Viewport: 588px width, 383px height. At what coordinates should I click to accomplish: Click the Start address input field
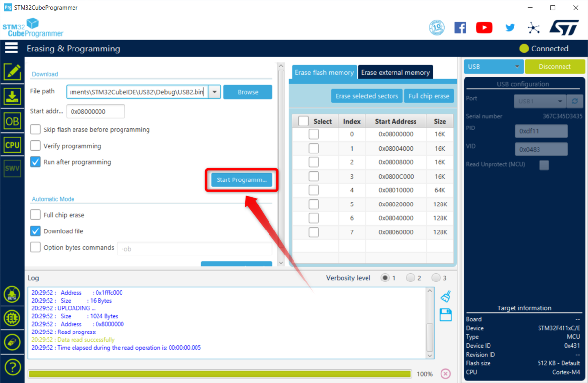[x=96, y=111]
